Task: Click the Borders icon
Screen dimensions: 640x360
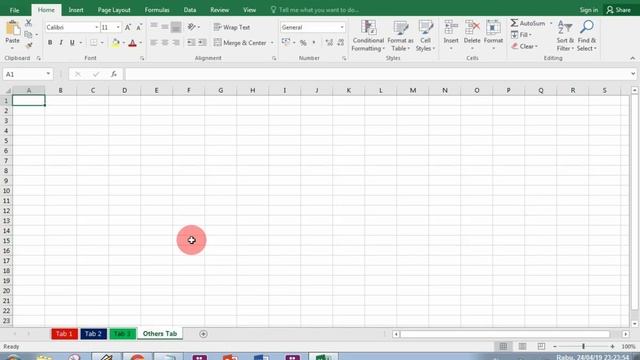Action: coord(94,42)
